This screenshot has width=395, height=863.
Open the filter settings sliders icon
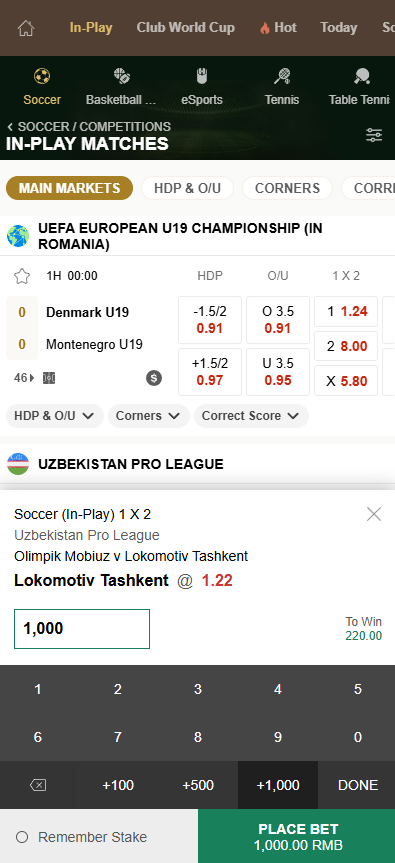pos(374,135)
